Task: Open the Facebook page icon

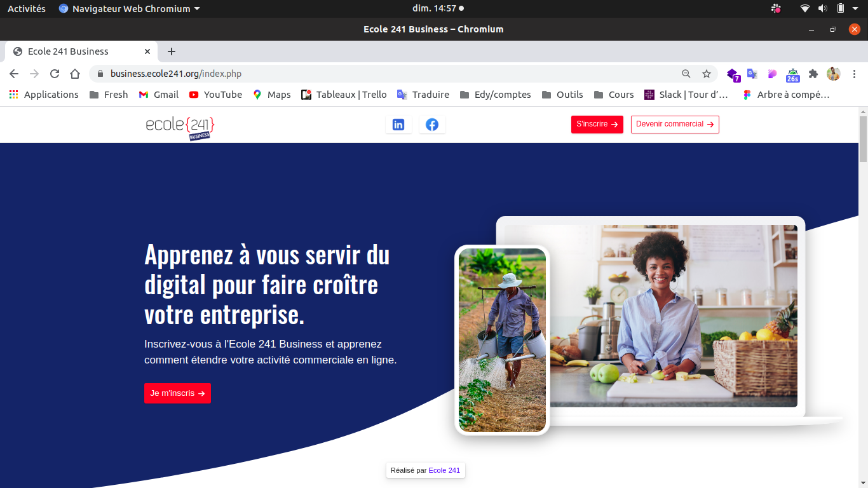Action: click(x=432, y=125)
